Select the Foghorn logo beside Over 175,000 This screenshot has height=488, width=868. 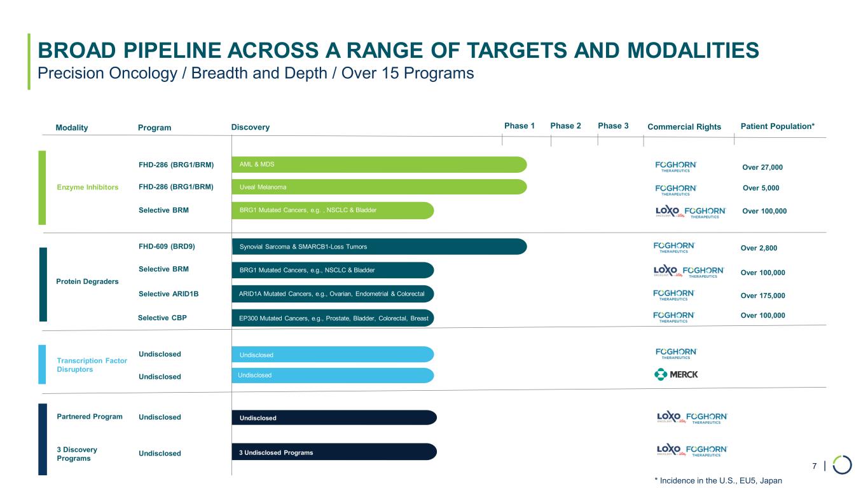tap(674, 295)
